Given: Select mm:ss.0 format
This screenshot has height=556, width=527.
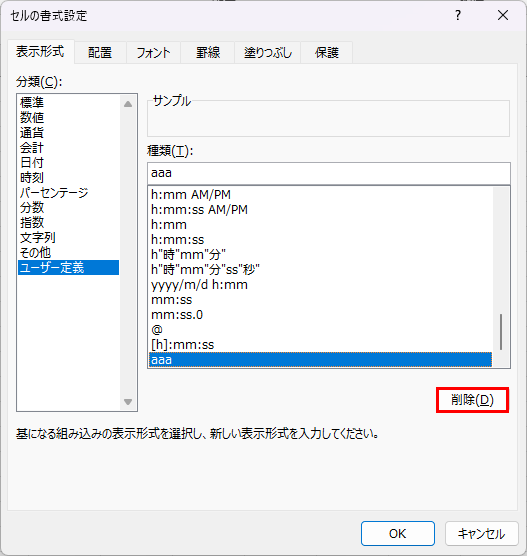Looking at the screenshot, I should click(321, 315).
